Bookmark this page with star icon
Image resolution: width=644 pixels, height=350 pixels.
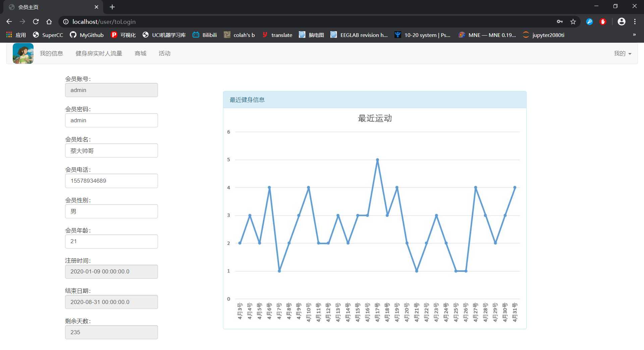pyautogui.click(x=573, y=21)
